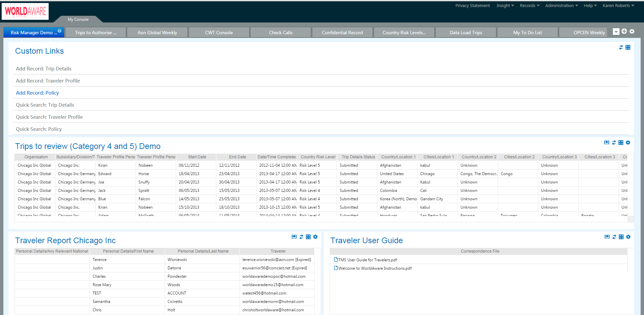
Task: Open Quick Search: Traveler Profile link
Action: 49,117
